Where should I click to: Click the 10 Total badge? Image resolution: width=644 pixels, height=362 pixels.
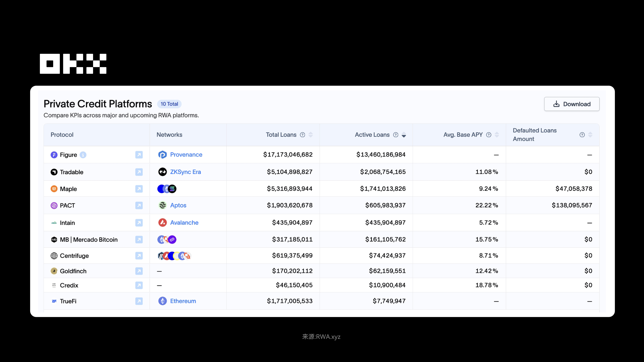point(169,104)
